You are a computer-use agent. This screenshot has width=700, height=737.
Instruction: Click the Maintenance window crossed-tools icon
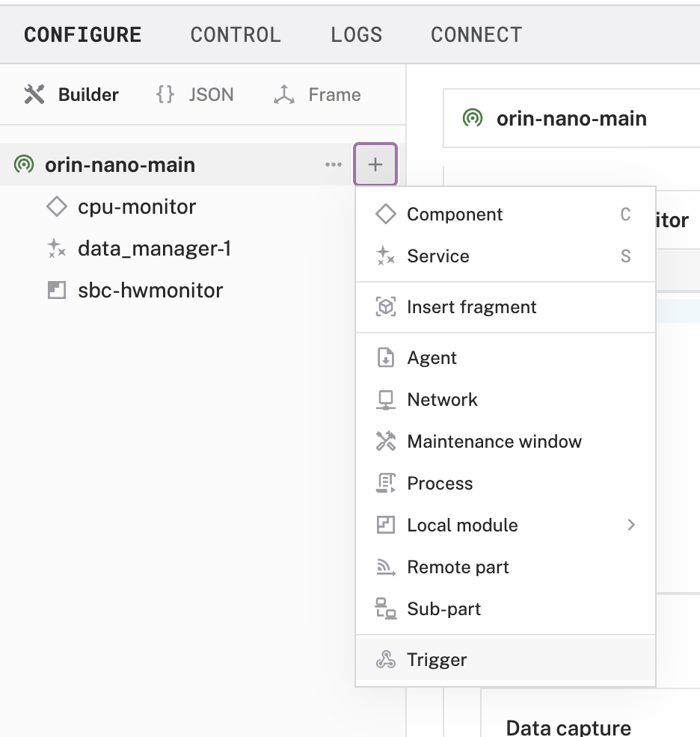(x=386, y=441)
